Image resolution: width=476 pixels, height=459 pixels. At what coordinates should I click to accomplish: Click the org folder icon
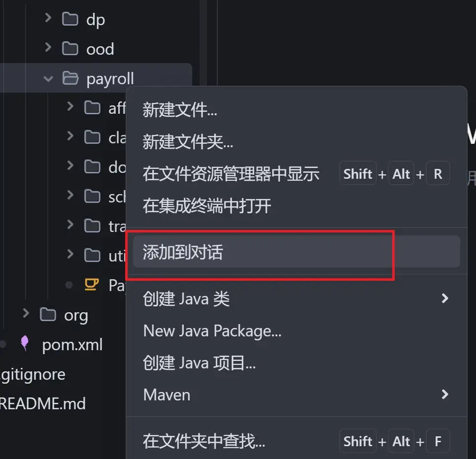click(48, 314)
